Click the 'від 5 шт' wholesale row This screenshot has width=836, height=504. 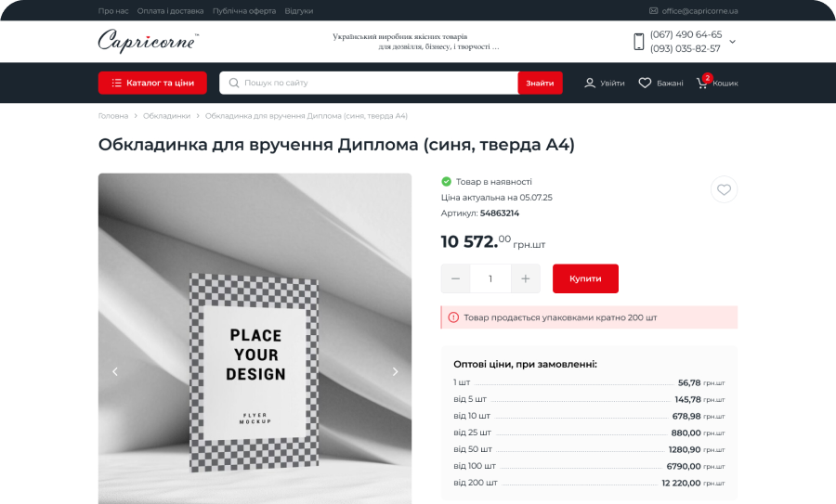[x=589, y=399]
